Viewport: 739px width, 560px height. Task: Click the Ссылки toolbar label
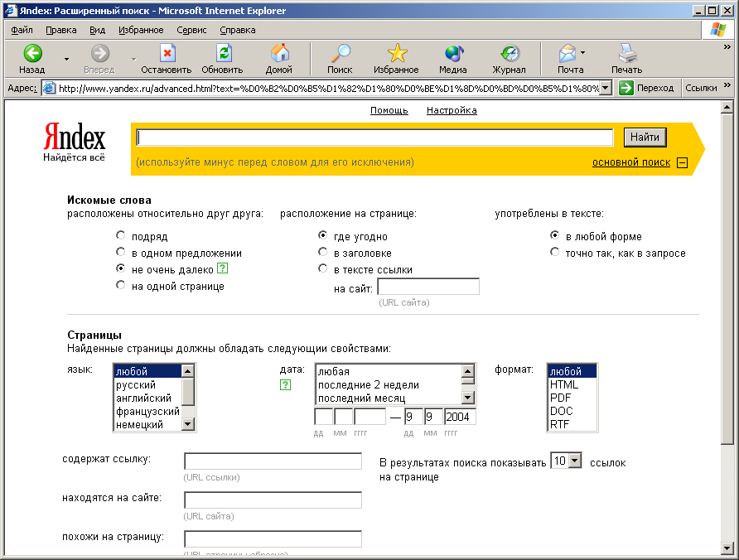coord(701,88)
